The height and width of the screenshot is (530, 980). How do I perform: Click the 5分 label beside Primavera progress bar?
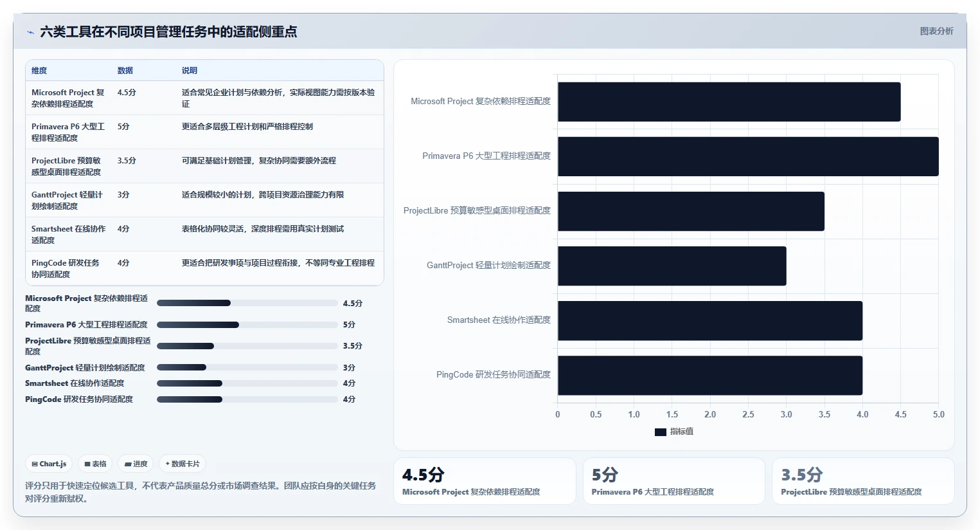point(349,325)
